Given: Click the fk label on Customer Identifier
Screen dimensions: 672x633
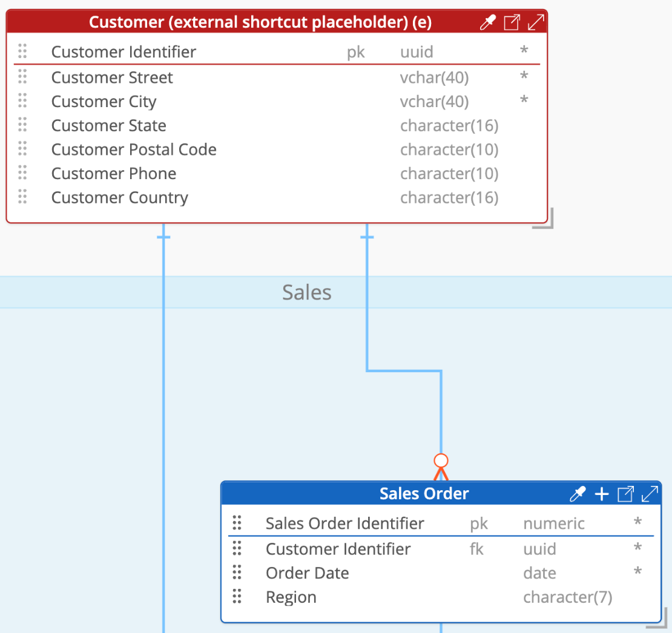Looking at the screenshot, I should tap(476, 549).
